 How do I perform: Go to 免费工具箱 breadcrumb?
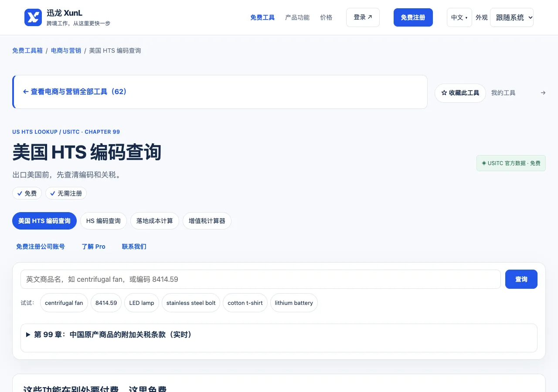click(27, 51)
